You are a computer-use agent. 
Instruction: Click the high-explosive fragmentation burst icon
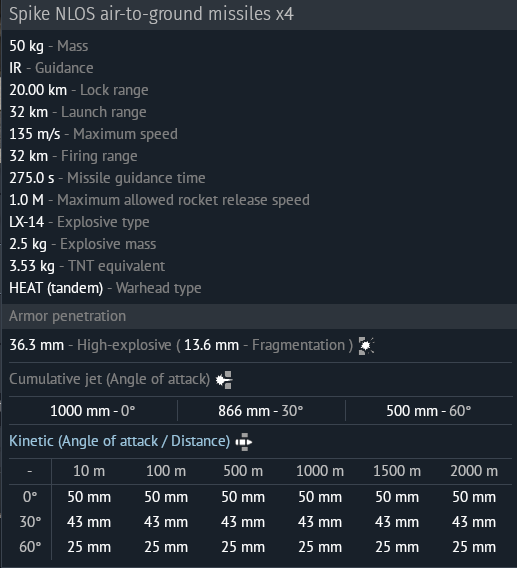click(366, 346)
